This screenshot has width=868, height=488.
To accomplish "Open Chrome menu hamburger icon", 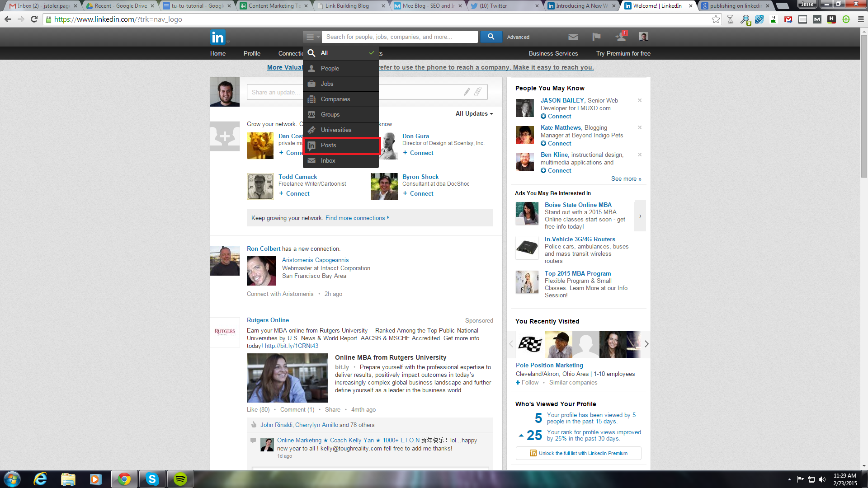I will [861, 19].
